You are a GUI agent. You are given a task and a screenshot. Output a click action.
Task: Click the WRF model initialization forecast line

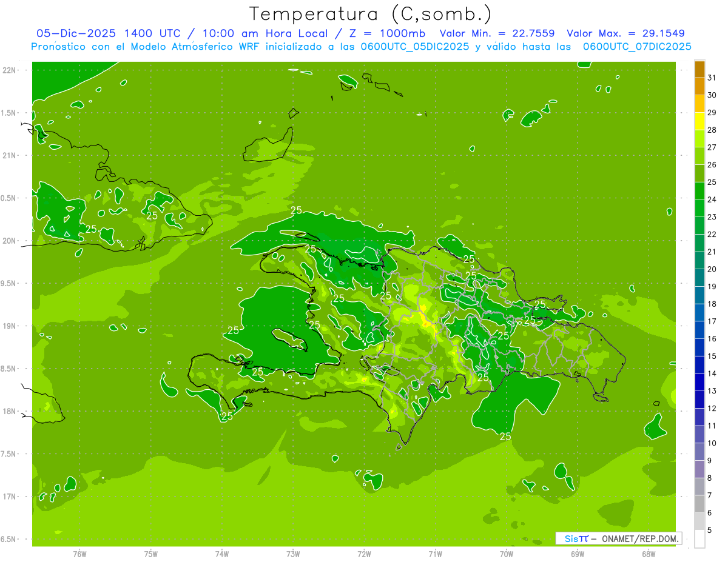click(361, 47)
